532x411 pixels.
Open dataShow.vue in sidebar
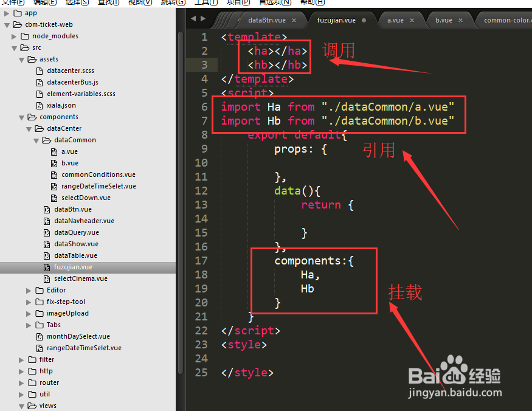coord(77,244)
